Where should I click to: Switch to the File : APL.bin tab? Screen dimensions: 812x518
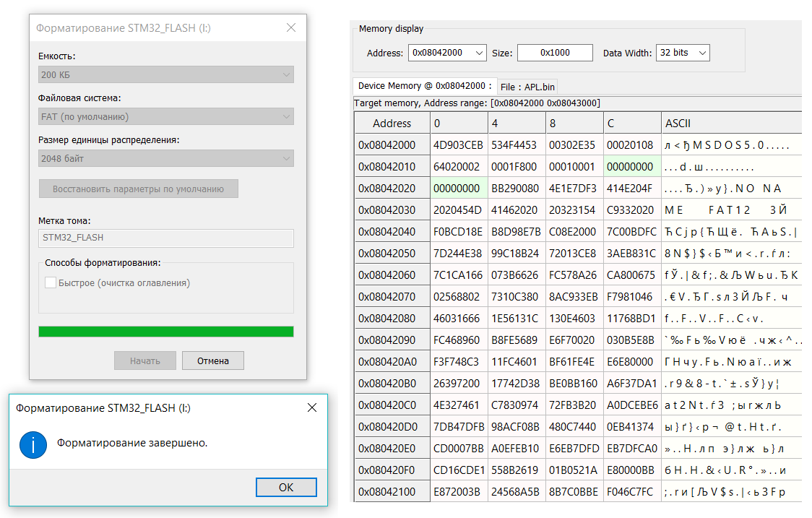pyautogui.click(x=527, y=87)
